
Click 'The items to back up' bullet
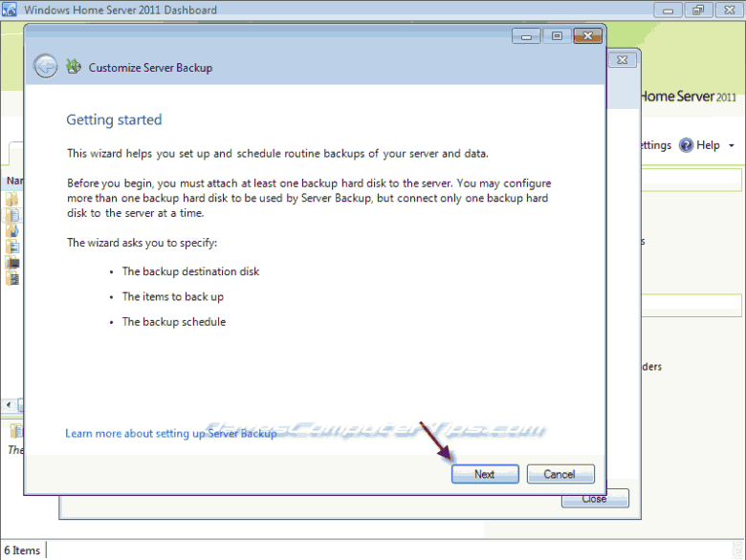coord(173,296)
